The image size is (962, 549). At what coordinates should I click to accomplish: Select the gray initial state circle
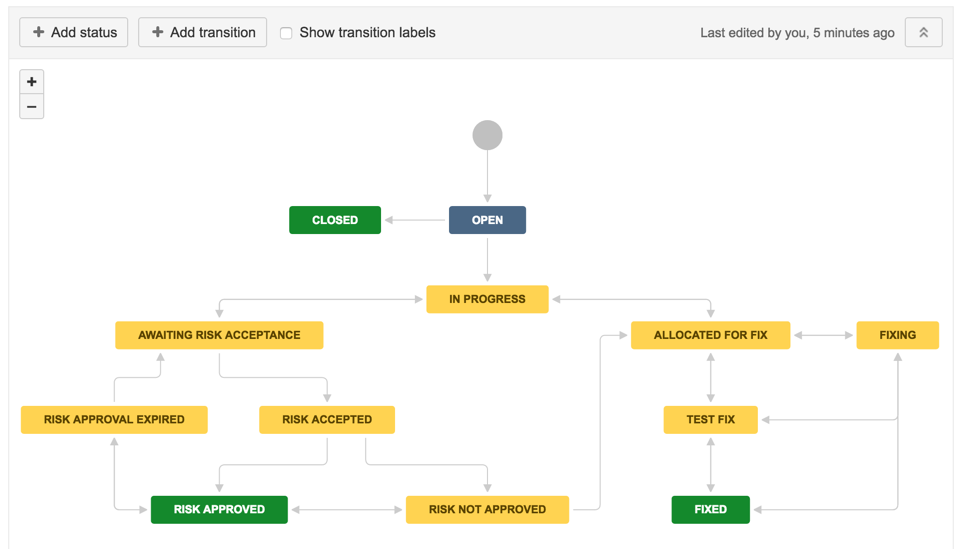487,135
